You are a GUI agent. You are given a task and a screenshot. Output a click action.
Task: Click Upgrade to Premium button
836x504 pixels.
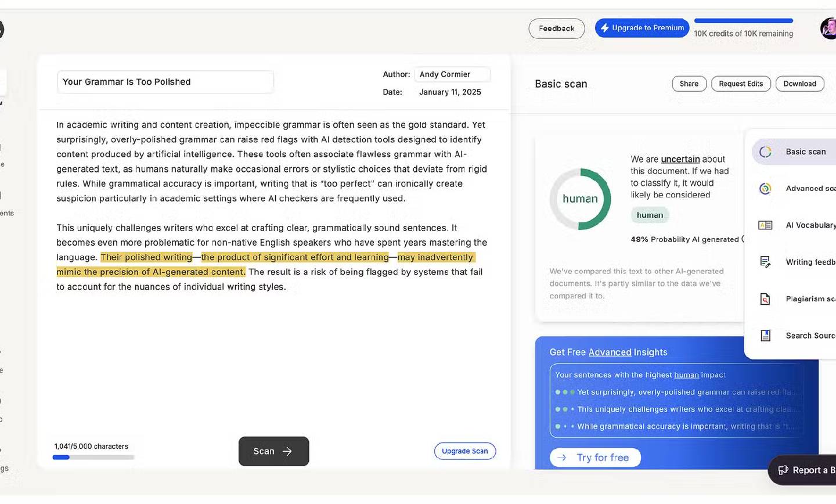(642, 28)
